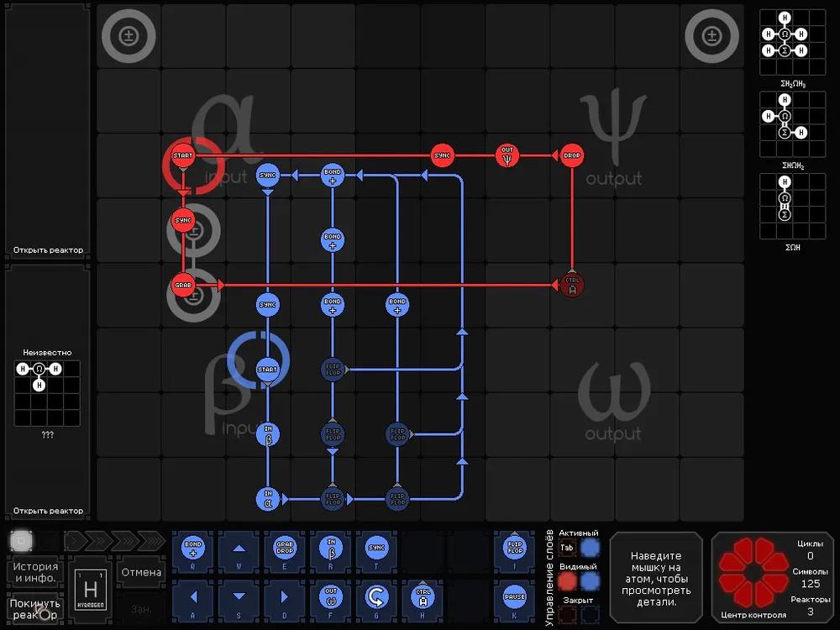Click red SYNC between START and OUT ψ
840x630 pixels.
(442, 156)
